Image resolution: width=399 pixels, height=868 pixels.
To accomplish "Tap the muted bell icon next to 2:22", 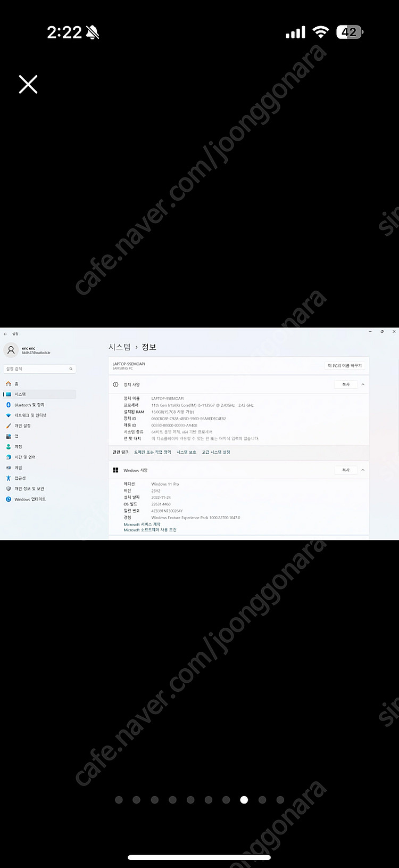I will pos(93,32).
